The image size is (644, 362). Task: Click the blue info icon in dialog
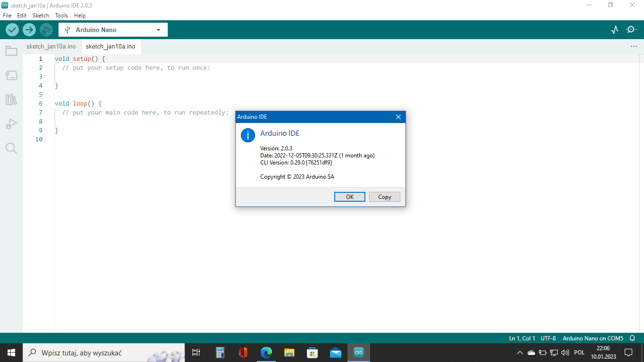pos(248,135)
